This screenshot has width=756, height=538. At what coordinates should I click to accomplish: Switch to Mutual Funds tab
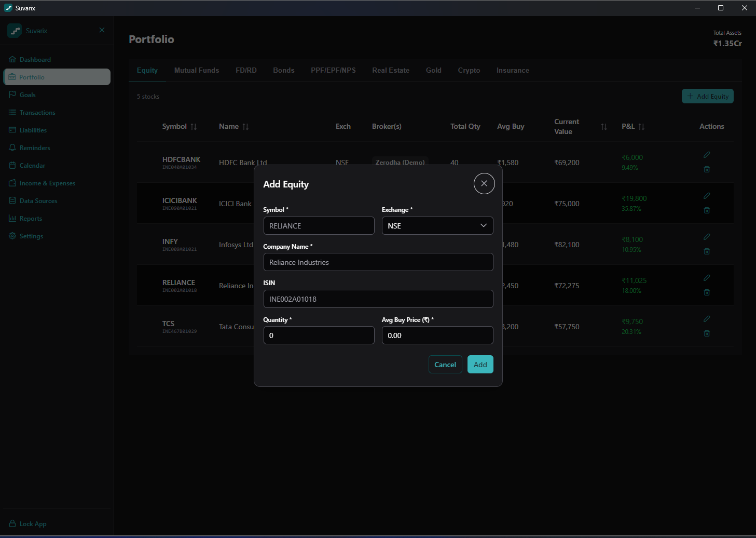[197, 70]
